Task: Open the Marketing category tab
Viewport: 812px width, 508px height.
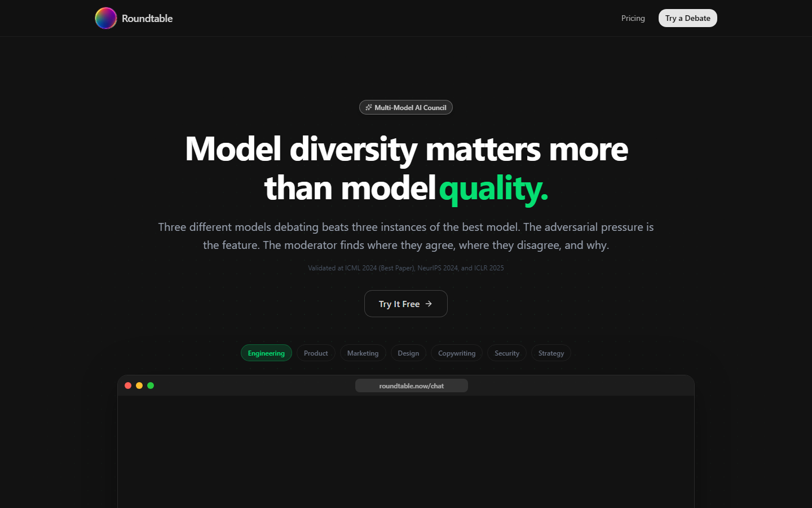Action: point(363,353)
